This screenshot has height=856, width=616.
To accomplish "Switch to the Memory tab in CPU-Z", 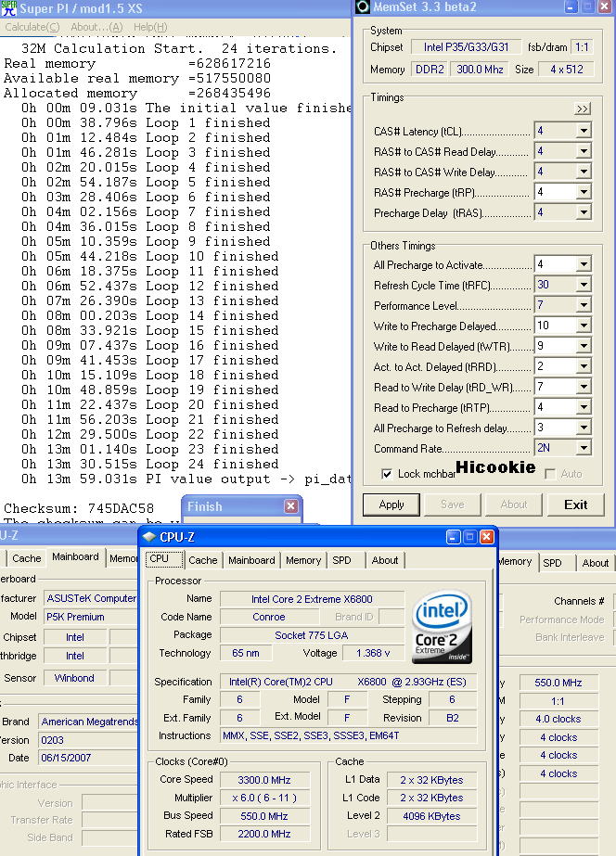I will [x=302, y=560].
